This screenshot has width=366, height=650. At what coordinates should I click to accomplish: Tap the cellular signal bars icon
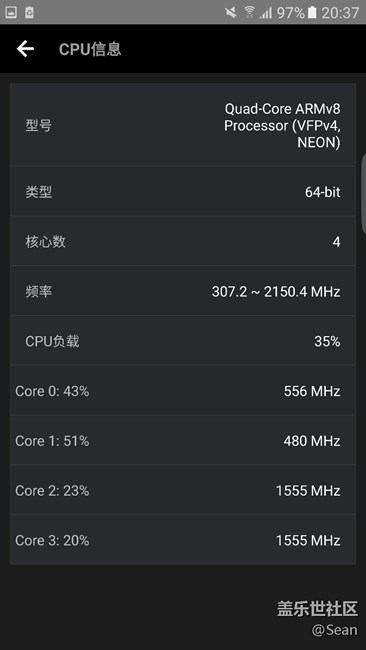pos(266,13)
